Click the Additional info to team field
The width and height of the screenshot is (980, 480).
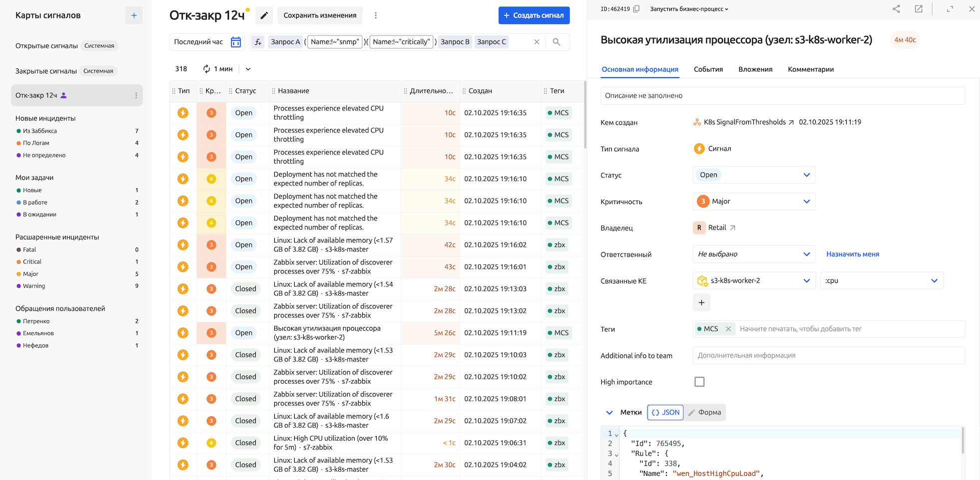point(828,355)
